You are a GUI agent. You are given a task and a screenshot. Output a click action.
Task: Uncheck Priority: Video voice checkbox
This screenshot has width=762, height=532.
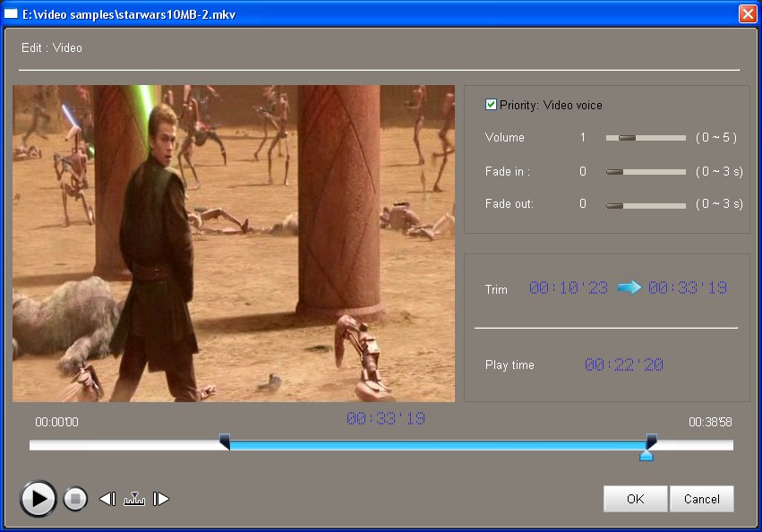click(x=491, y=105)
